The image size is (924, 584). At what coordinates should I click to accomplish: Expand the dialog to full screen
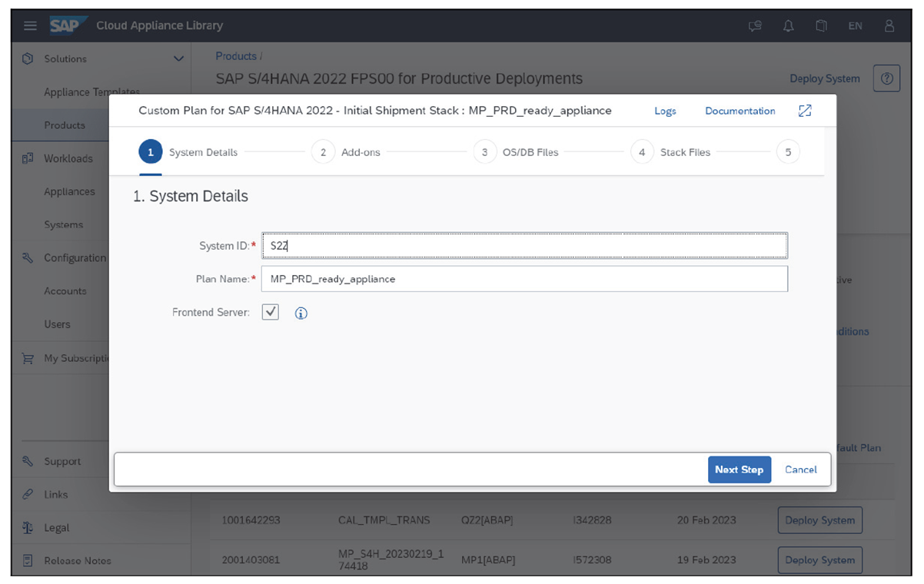pos(804,111)
